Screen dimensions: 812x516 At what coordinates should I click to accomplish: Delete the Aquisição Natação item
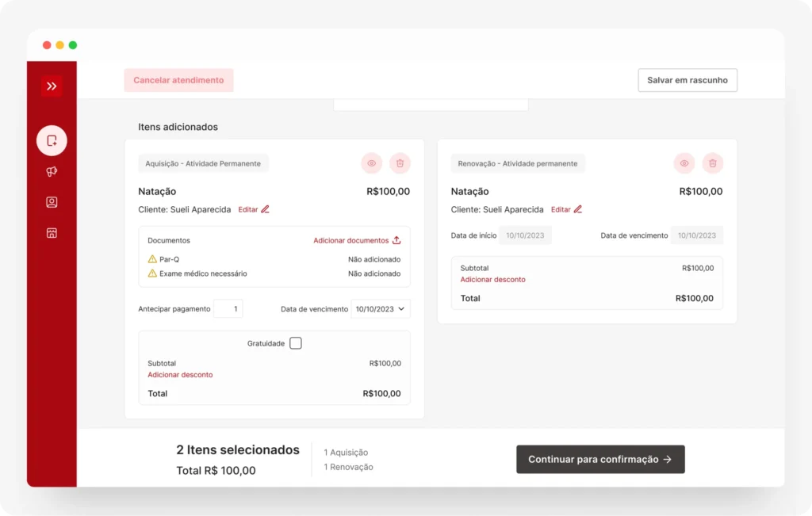[x=400, y=163]
